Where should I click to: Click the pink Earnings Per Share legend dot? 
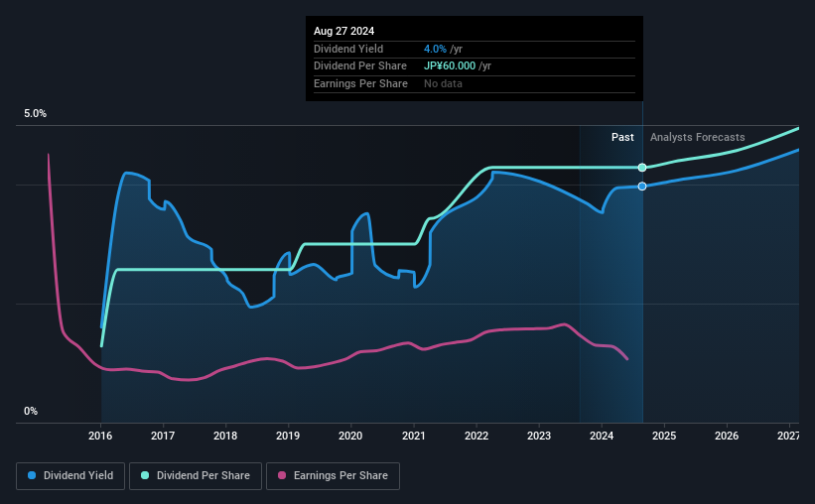[282, 475]
